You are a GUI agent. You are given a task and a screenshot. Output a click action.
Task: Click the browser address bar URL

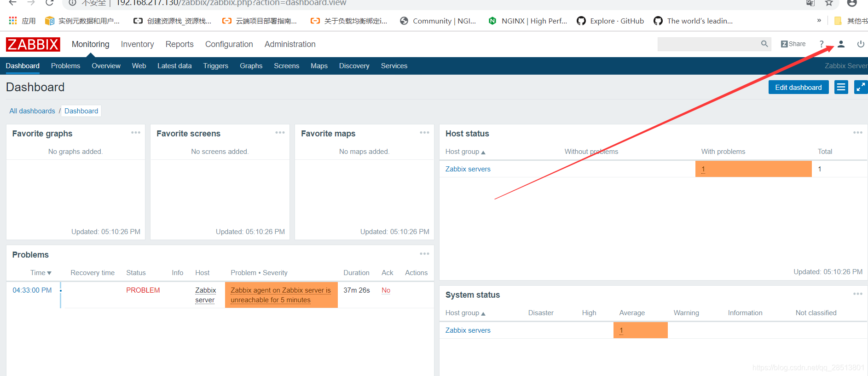pyautogui.click(x=231, y=3)
